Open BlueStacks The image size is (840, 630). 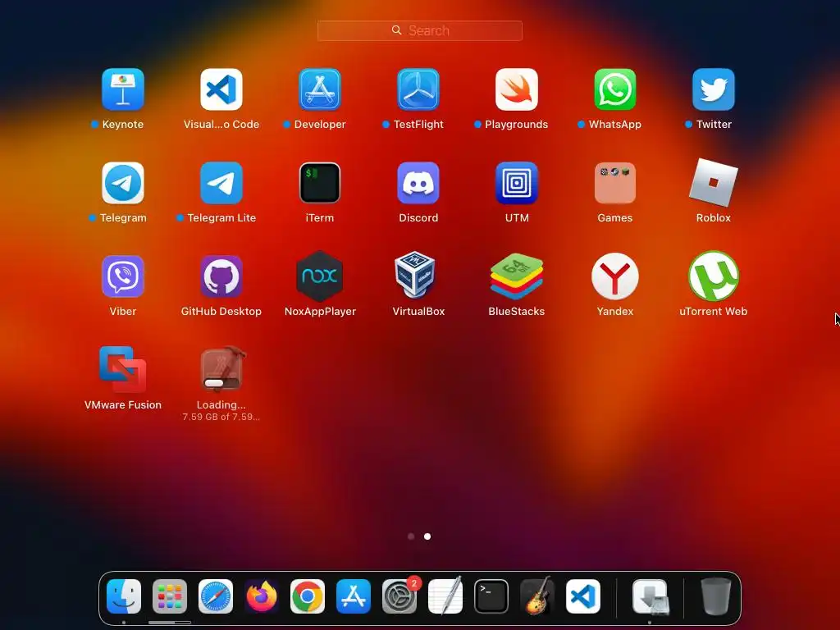pyautogui.click(x=517, y=276)
